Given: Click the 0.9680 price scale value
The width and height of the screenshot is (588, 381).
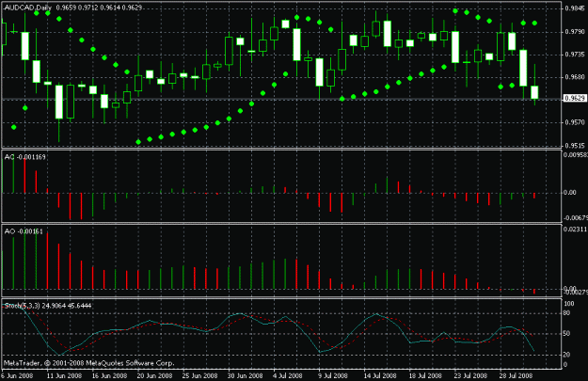Looking at the screenshot, I should (575, 77).
